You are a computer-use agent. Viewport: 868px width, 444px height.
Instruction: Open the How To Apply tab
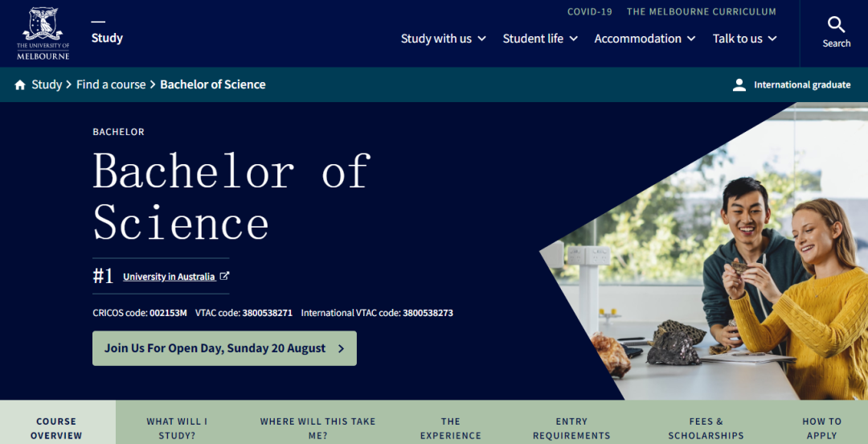click(x=821, y=428)
